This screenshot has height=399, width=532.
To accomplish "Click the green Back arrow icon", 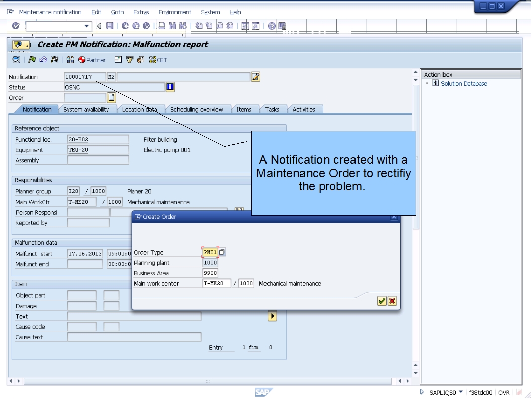I will pos(125,26).
